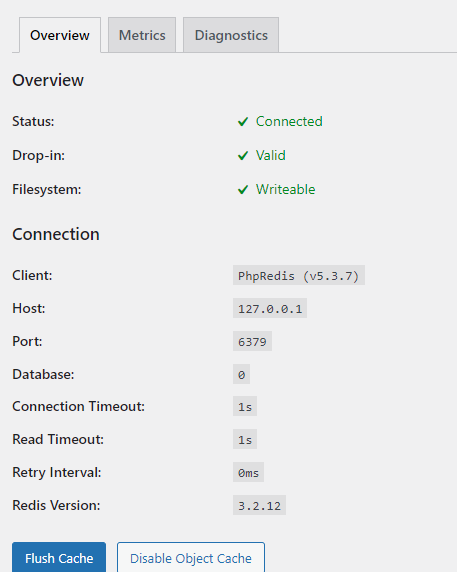Click the green Connected status text
Screen dimensions: 457x572
pos(289,121)
